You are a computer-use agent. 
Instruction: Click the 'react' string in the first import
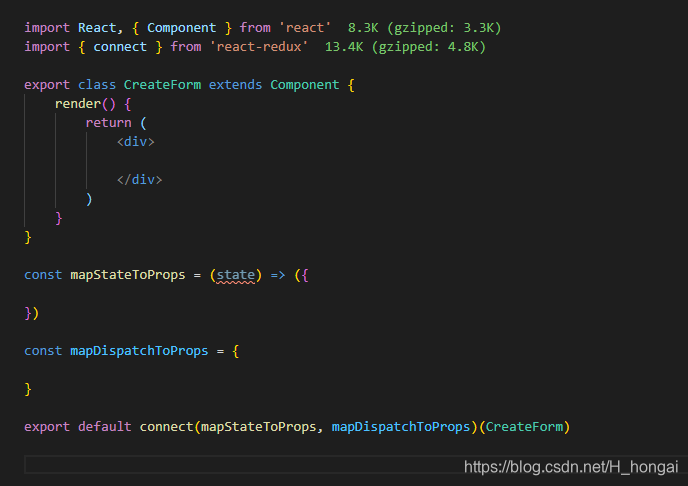305,28
